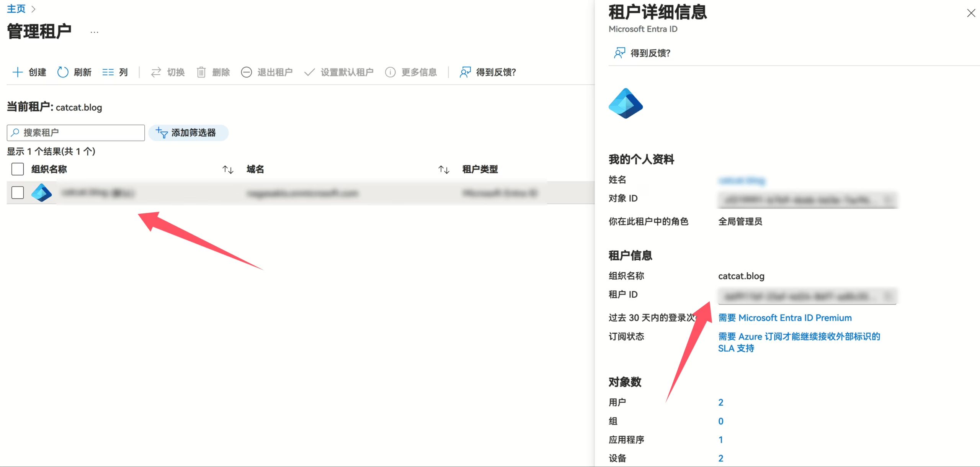The image size is (980, 467).
Task: Click the tenant row Entra ID icon
Action: [x=41, y=192]
